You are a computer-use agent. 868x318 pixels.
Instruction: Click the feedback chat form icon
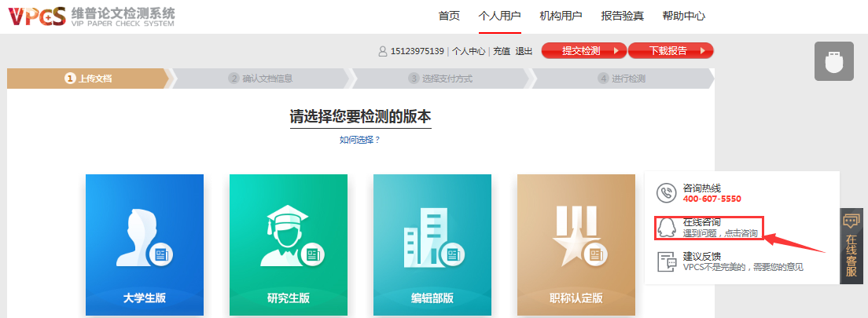[667, 261]
